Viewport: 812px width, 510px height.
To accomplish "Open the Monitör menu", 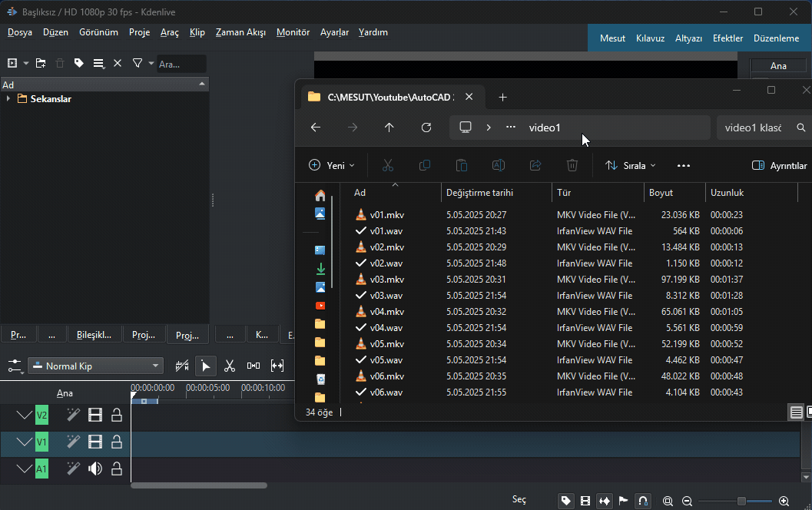I will pyautogui.click(x=293, y=32).
